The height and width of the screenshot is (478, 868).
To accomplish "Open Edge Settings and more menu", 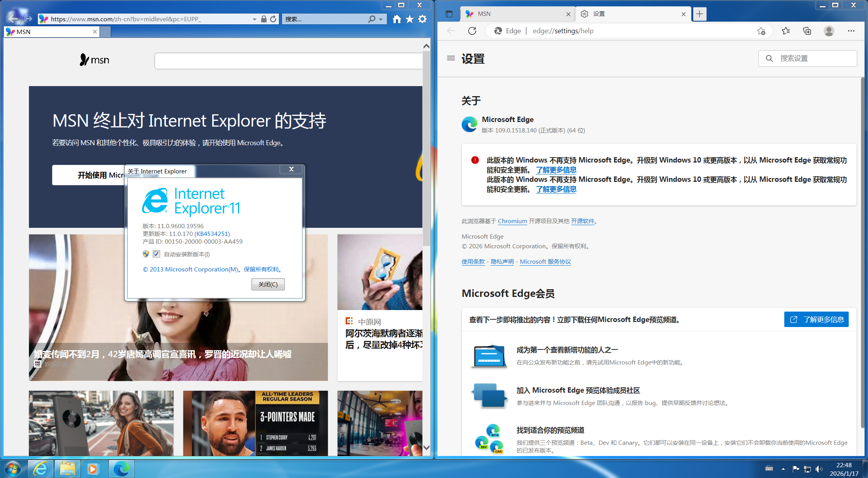I will tap(851, 31).
